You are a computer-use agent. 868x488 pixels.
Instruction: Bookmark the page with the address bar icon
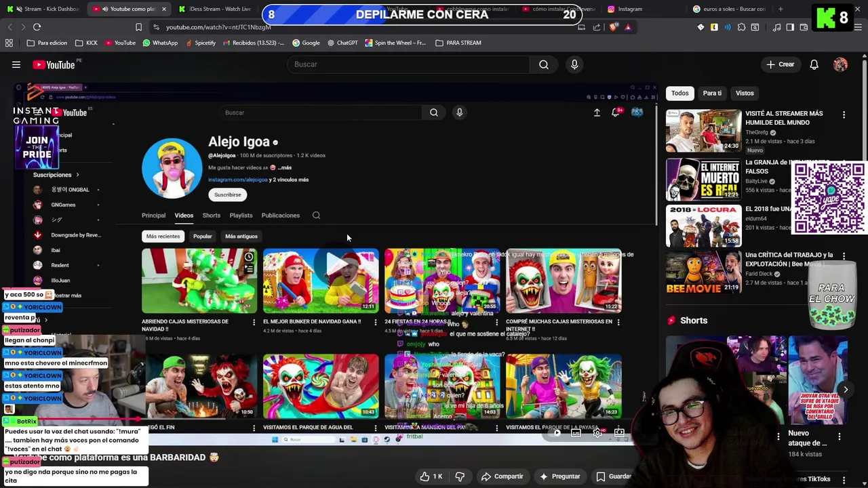[138, 27]
